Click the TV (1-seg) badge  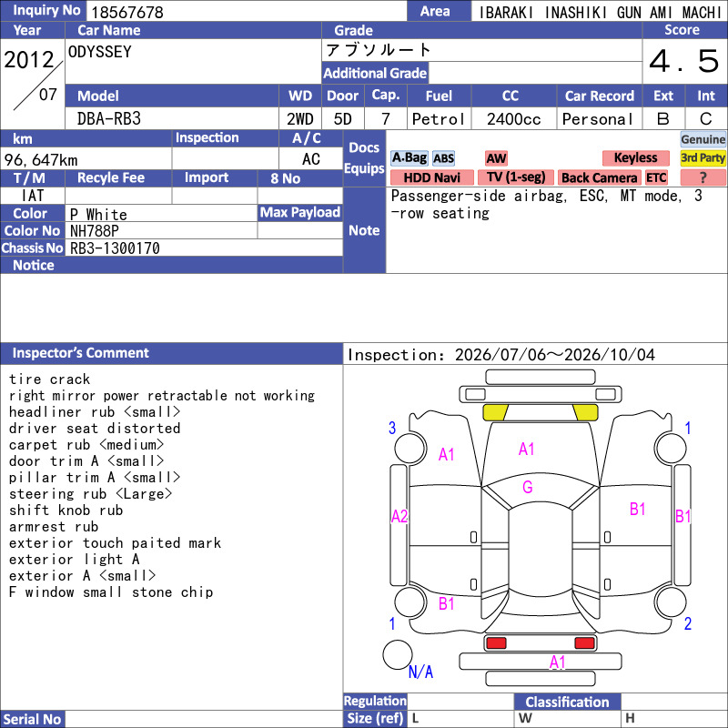click(516, 177)
